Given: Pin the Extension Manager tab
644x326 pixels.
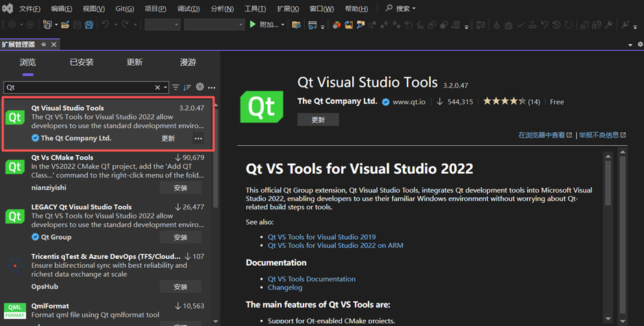Looking at the screenshot, I should tap(44, 45).
